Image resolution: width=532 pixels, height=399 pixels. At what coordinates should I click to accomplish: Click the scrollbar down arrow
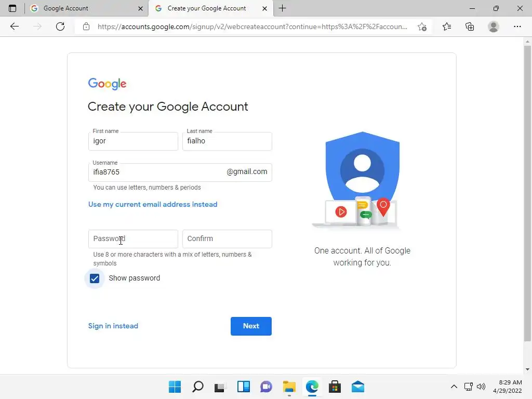527,369
